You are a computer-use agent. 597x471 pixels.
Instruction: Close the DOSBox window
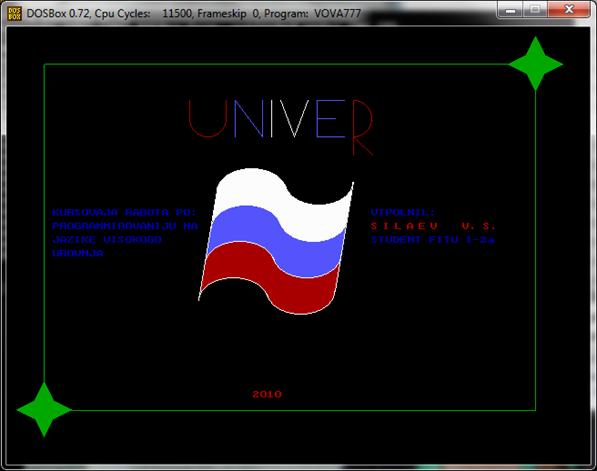pos(569,10)
